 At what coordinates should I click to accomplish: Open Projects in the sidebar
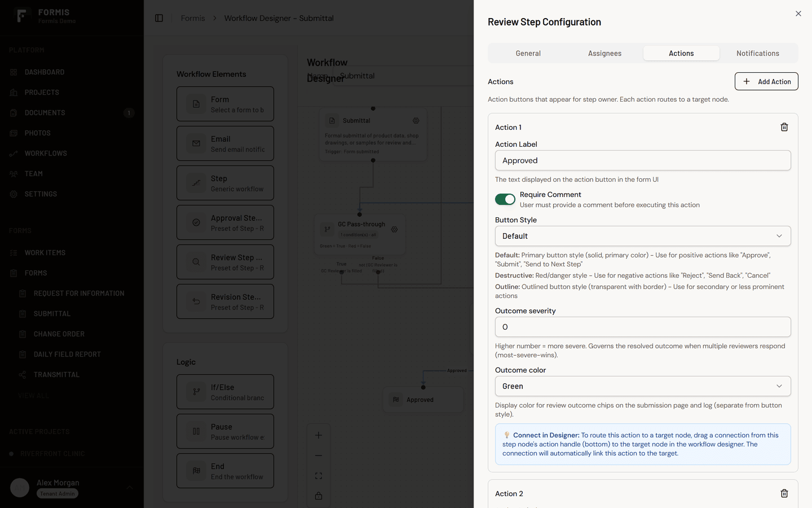72,93
